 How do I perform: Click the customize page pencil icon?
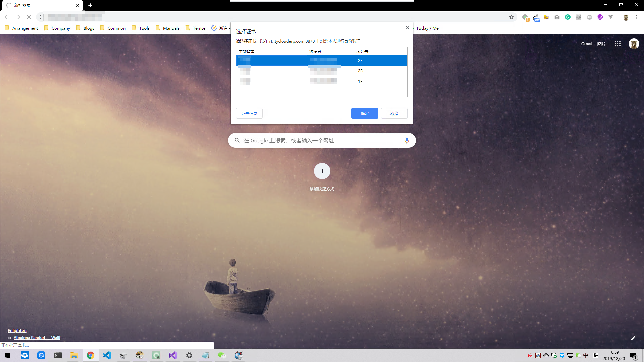point(633,338)
